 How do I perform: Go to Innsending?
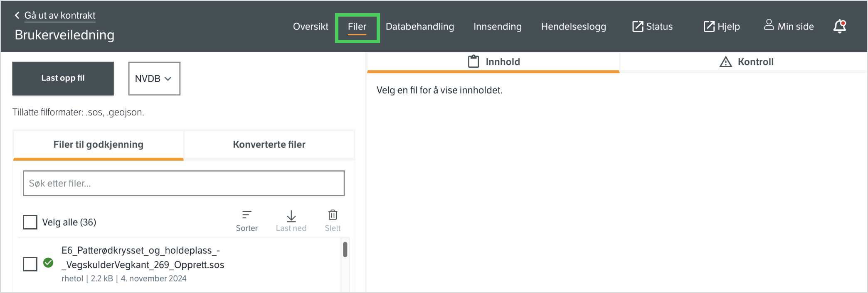tap(497, 27)
